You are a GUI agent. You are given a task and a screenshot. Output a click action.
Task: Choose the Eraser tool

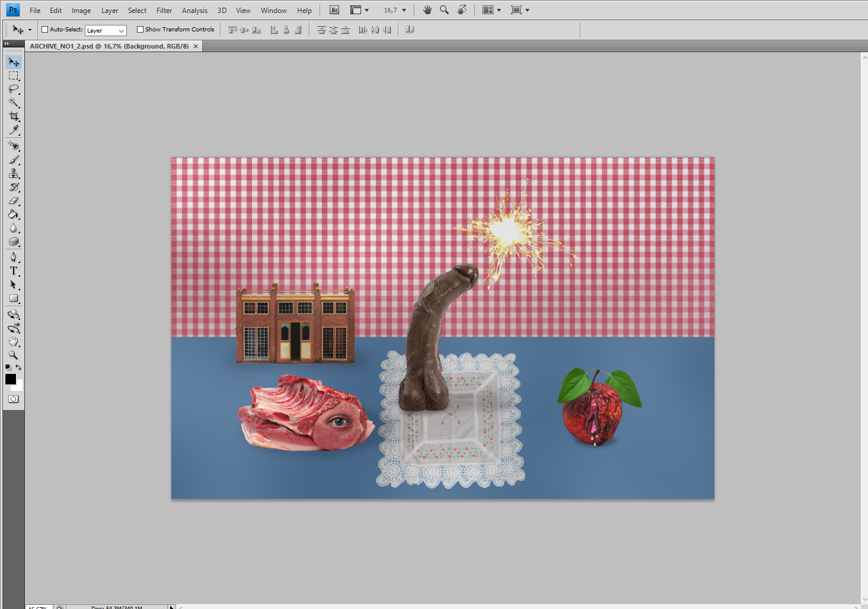coord(14,201)
